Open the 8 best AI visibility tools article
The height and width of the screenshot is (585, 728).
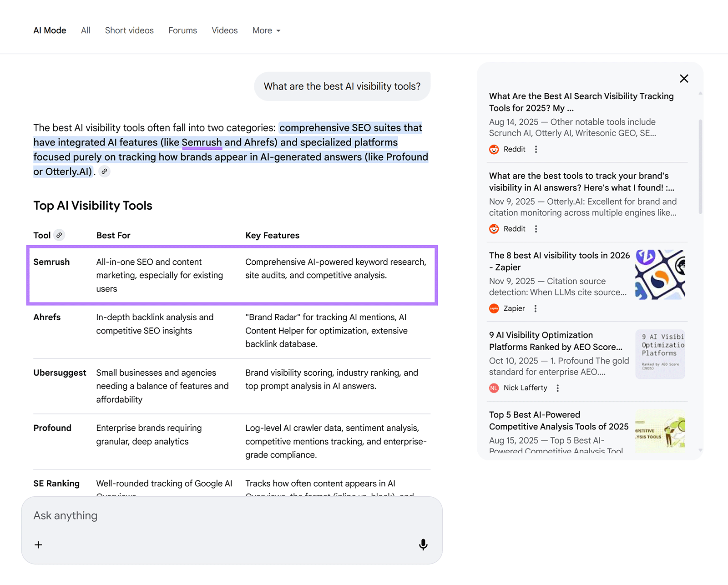tap(559, 261)
